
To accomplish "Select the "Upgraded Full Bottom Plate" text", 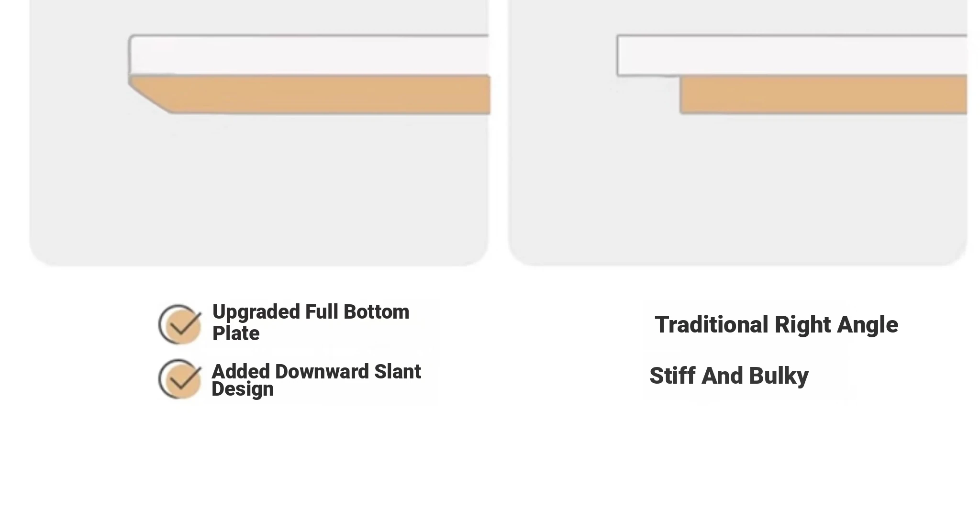I will (311, 322).
